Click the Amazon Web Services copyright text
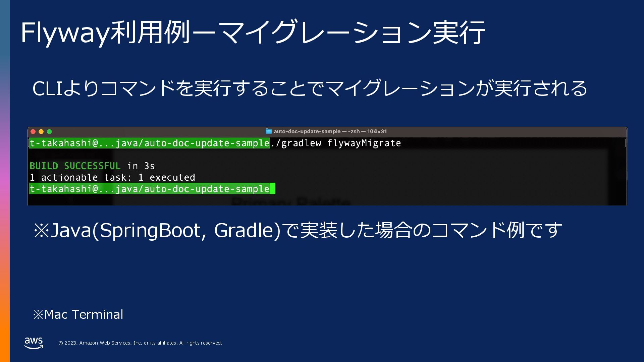Image resolution: width=644 pixels, height=362 pixels. click(x=140, y=343)
